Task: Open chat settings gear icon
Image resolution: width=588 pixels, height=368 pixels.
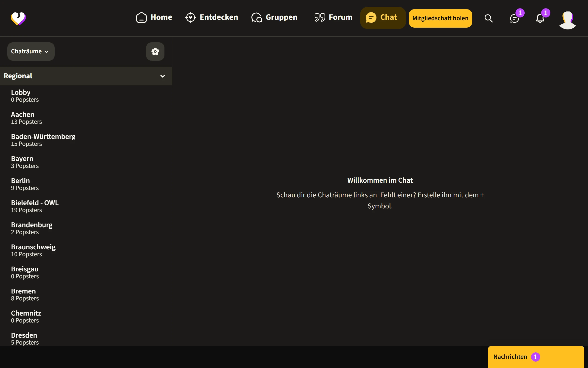Action: coord(155,51)
